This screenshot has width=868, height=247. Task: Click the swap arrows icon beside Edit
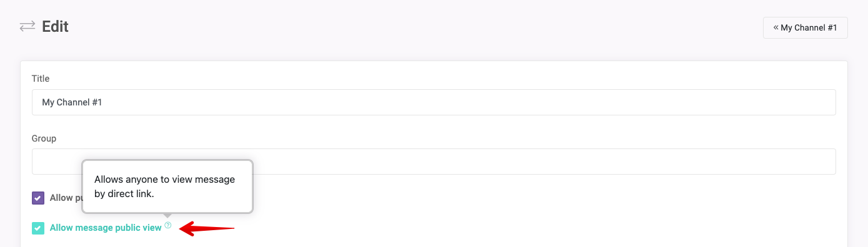27,26
